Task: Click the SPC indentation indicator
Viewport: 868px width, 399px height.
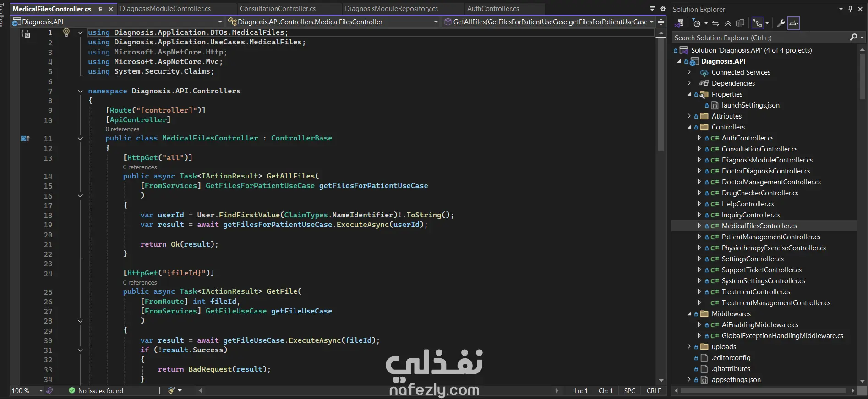Action: point(630,391)
